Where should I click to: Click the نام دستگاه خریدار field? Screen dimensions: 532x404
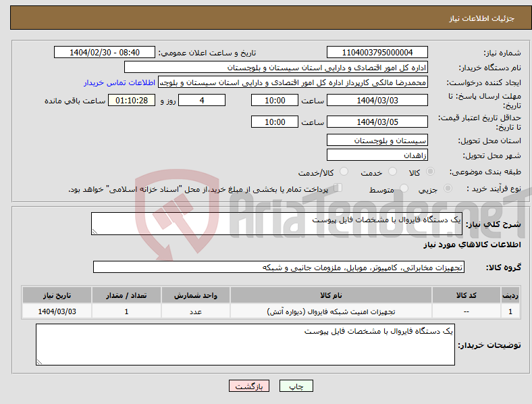276,67
